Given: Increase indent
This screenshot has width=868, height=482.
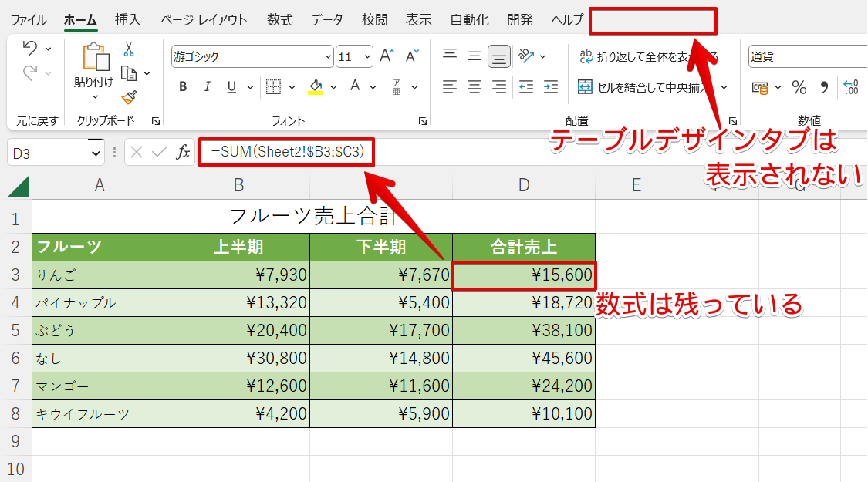Looking at the screenshot, I should click(550, 87).
